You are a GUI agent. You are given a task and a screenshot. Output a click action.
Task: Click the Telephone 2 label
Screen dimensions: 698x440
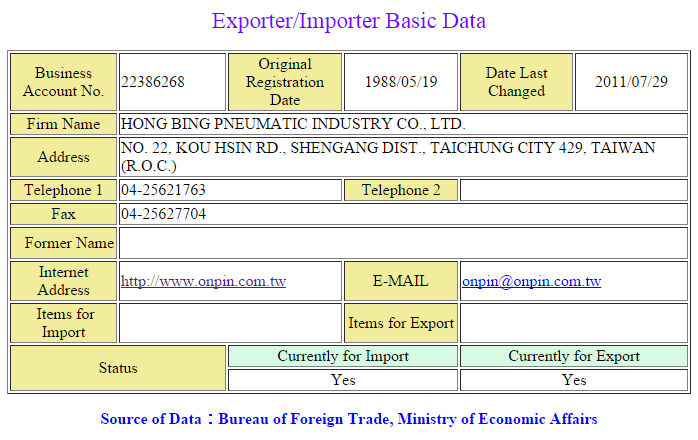pos(401,190)
